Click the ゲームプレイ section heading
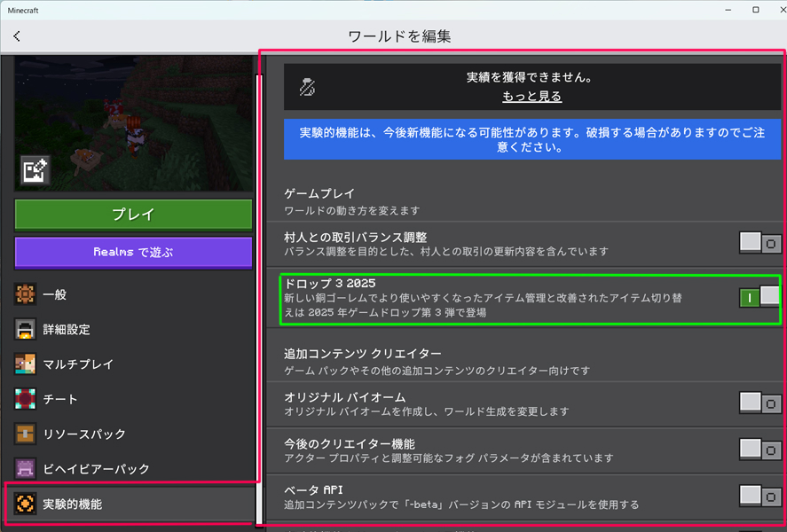The width and height of the screenshot is (787, 532). click(319, 193)
